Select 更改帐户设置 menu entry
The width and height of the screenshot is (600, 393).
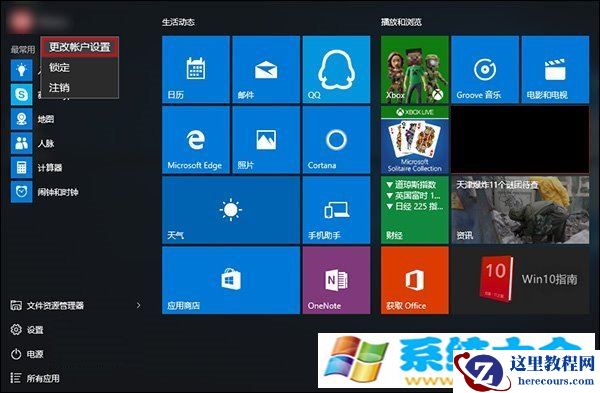pyautogui.click(x=80, y=47)
